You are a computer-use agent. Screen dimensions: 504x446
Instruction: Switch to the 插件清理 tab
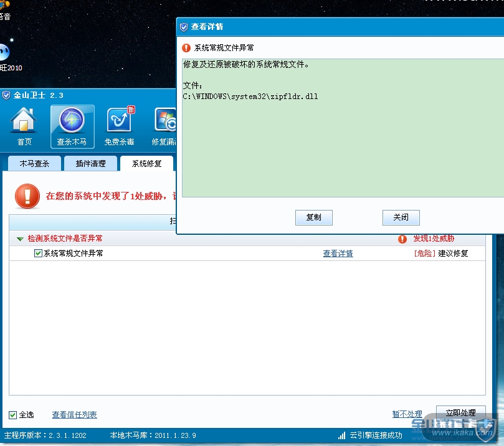tap(90, 164)
